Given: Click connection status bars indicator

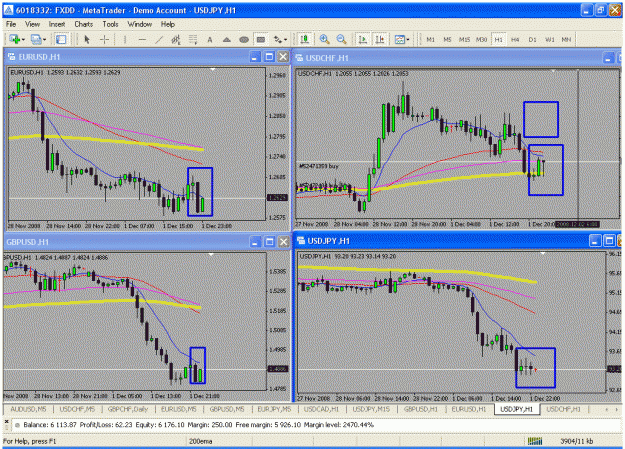Looking at the screenshot, I should [x=535, y=441].
